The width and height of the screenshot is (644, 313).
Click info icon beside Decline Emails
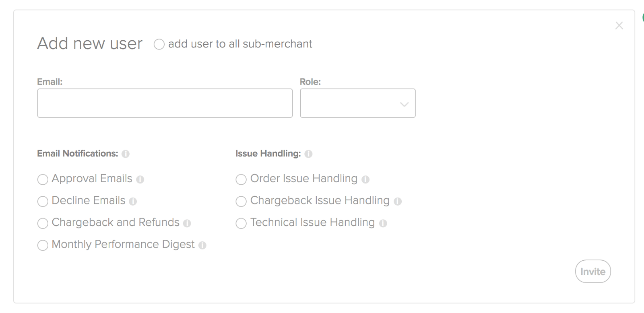(x=133, y=201)
